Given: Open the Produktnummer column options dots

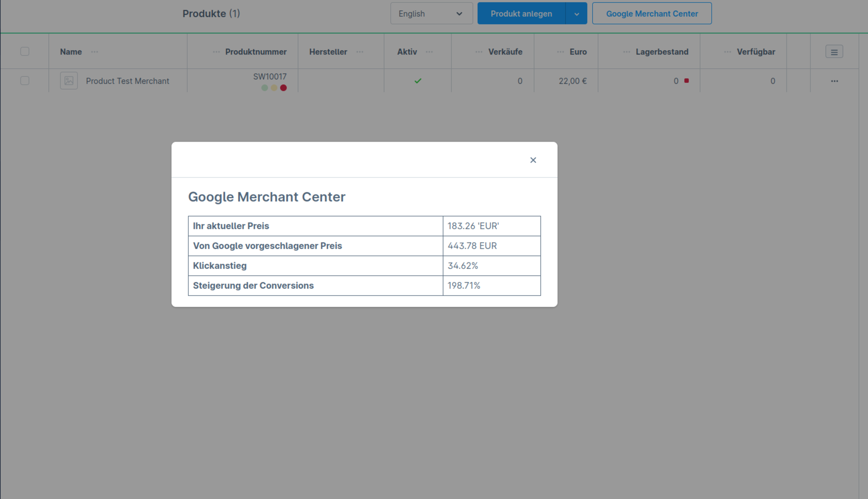Looking at the screenshot, I should (217, 52).
